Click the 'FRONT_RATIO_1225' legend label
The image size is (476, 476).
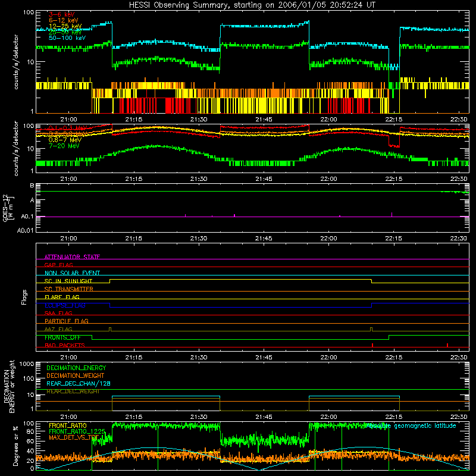coord(77,431)
